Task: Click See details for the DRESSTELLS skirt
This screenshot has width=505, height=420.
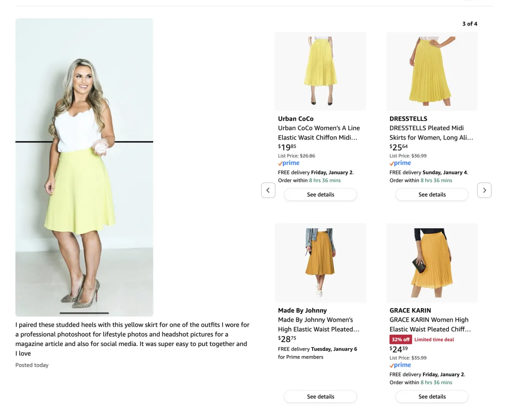Action: point(432,194)
